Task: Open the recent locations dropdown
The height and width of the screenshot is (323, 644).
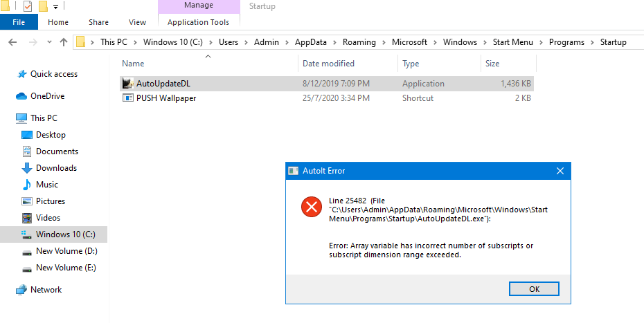Action: coord(49,42)
